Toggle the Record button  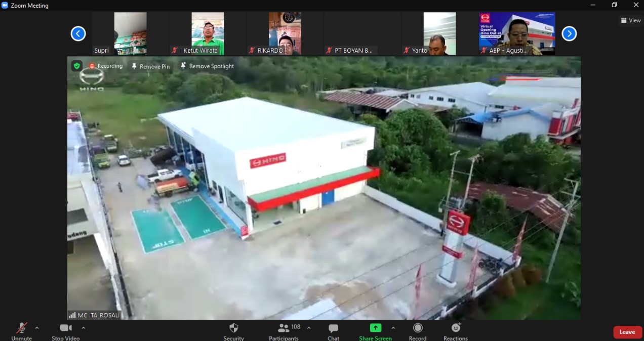point(418,331)
